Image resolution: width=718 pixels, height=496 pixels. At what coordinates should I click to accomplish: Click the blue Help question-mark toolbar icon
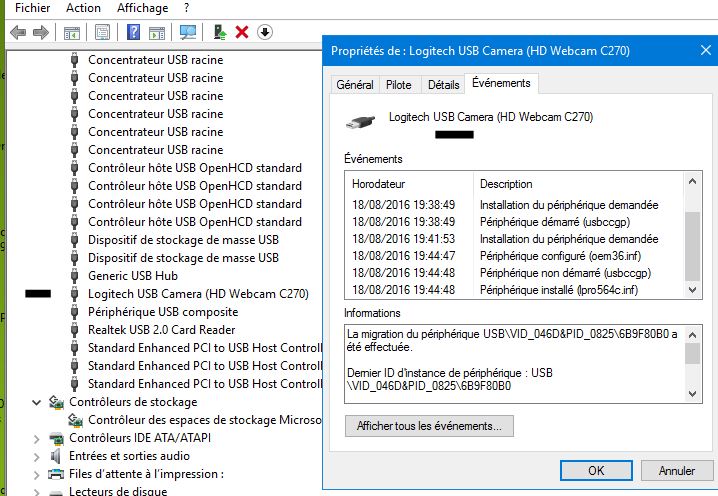pyautogui.click(x=133, y=32)
